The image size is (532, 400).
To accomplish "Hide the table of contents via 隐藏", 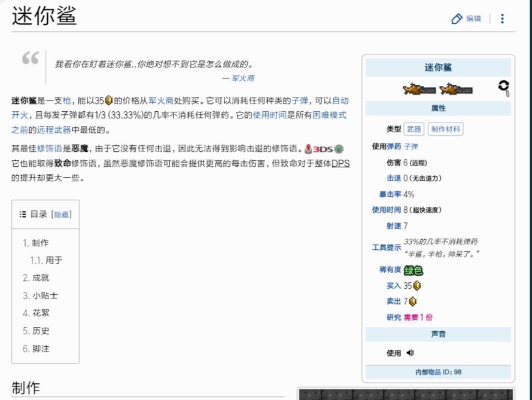I will point(62,215).
